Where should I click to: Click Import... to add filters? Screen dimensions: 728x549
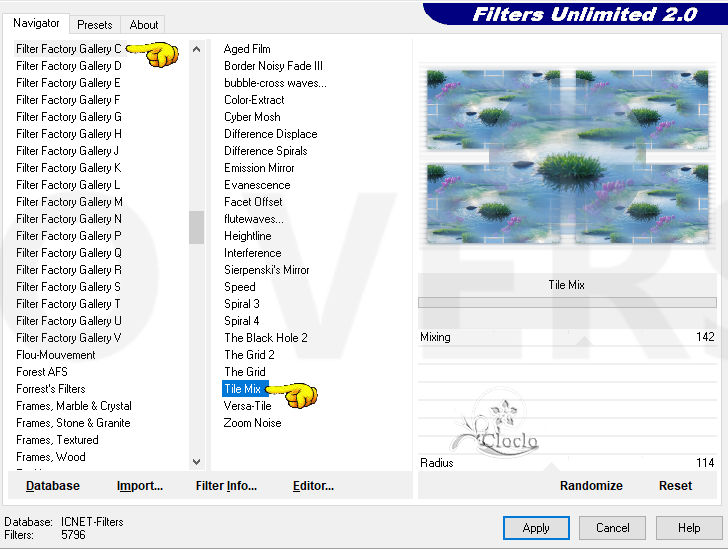coord(140,486)
